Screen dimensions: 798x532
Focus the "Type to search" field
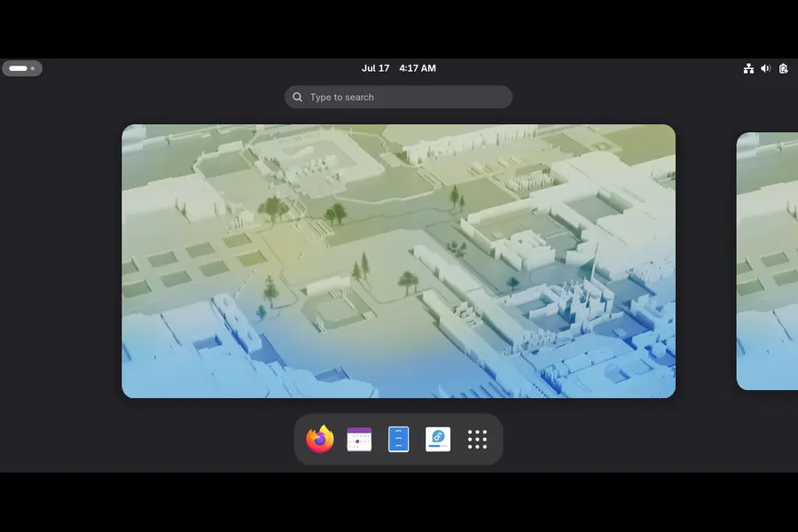pos(398,97)
